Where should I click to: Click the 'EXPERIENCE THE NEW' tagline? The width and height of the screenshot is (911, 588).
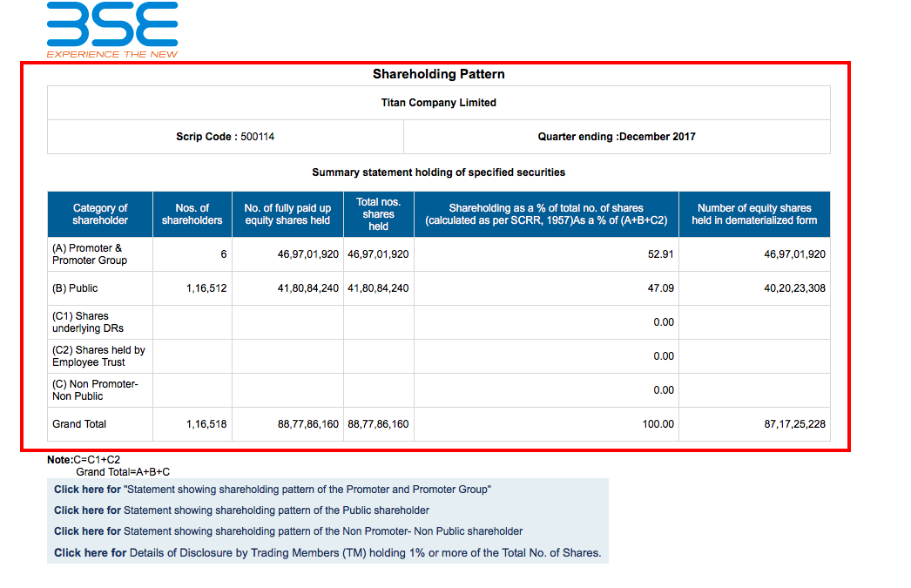(112, 54)
